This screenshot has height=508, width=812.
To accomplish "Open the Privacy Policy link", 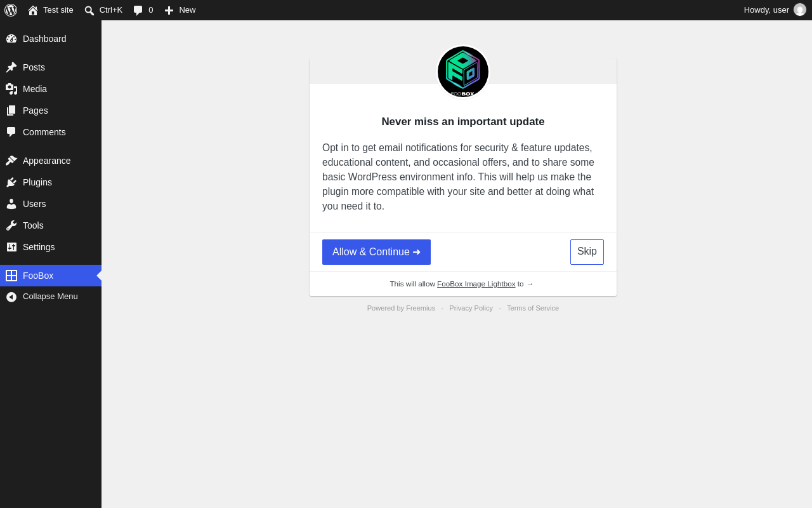I will coord(471,308).
